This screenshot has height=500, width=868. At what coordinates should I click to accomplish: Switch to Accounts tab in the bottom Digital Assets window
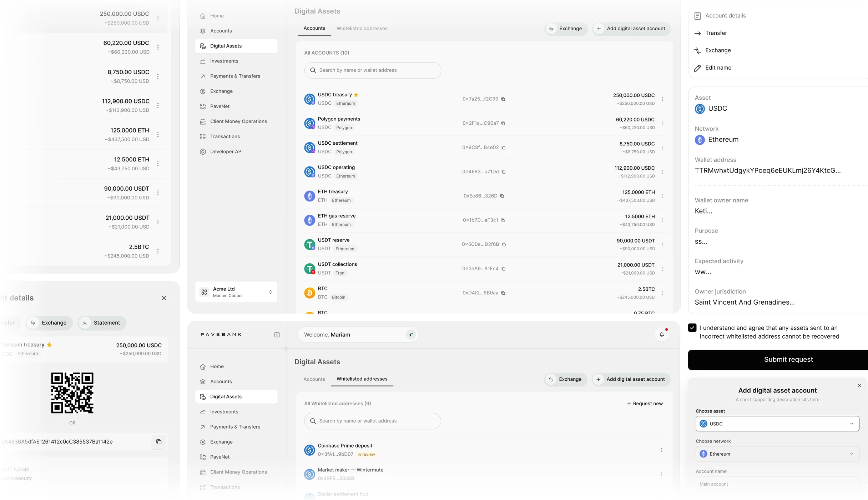(x=314, y=379)
